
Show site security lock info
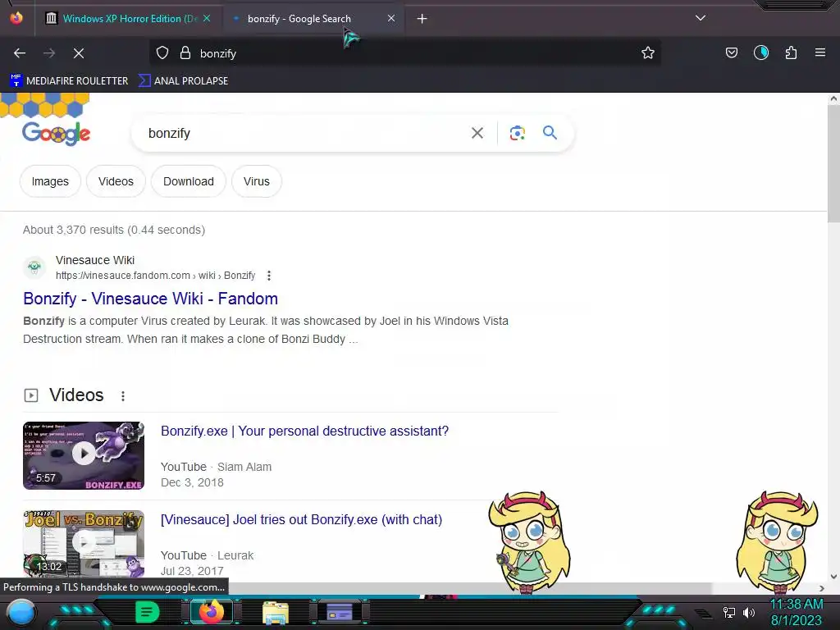[185, 53]
